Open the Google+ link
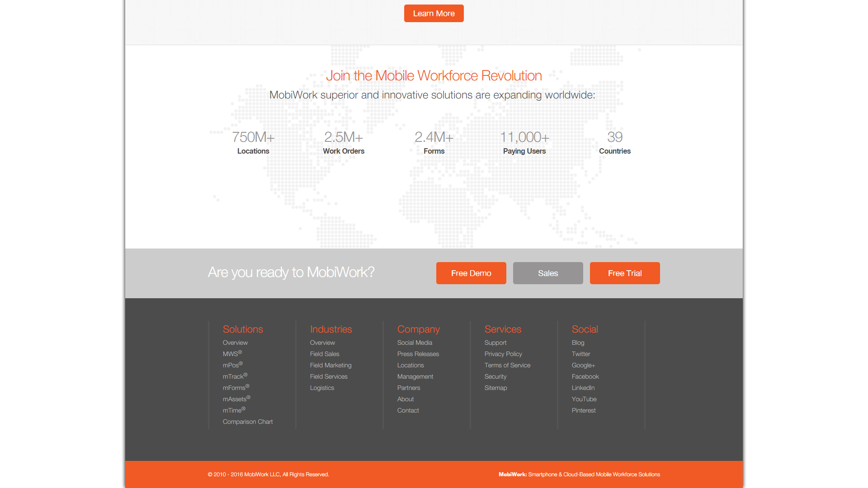Screen dimensions: 868x488 [x=583, y=365]
